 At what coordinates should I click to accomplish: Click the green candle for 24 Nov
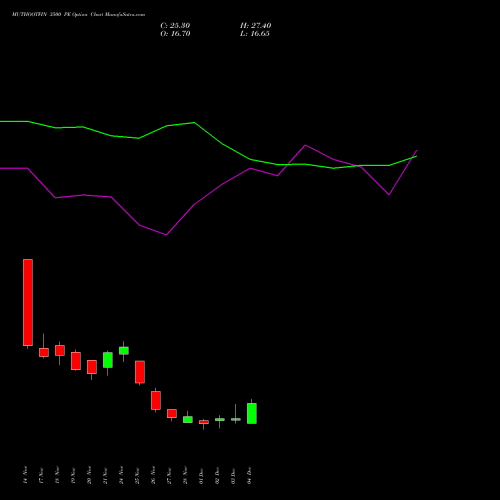(x=124, y=351)
